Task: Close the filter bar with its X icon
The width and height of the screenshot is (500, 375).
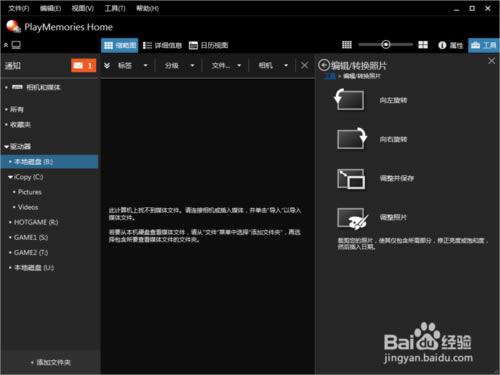Action: 304,65
